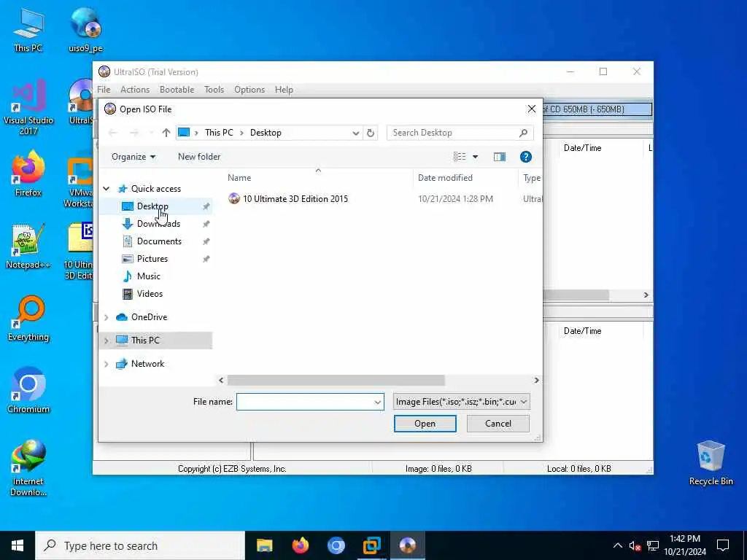Toggle the preview pane icon
747x560 pixels.
(499, 157)
